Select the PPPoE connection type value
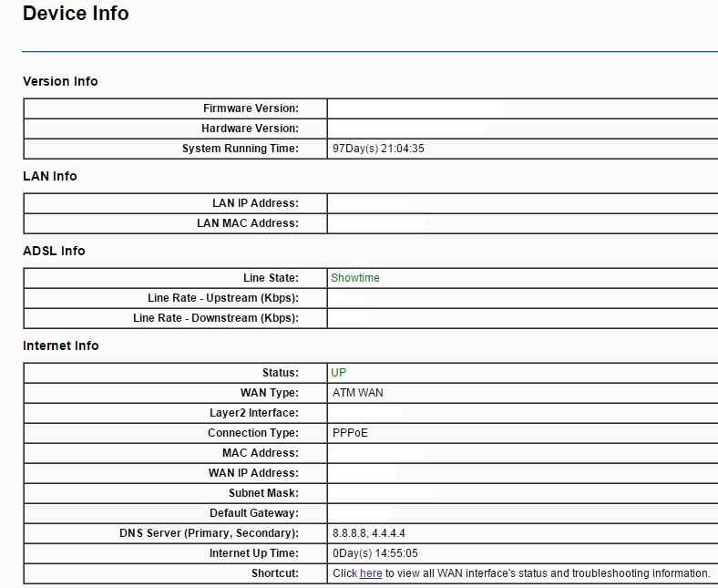 pyautogui.click(x=351, y=433)
